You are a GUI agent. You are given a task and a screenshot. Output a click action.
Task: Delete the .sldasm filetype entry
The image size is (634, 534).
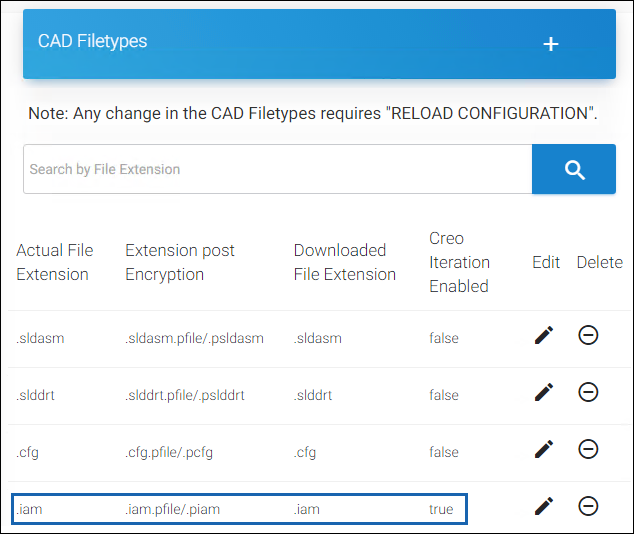coord(589,336)
